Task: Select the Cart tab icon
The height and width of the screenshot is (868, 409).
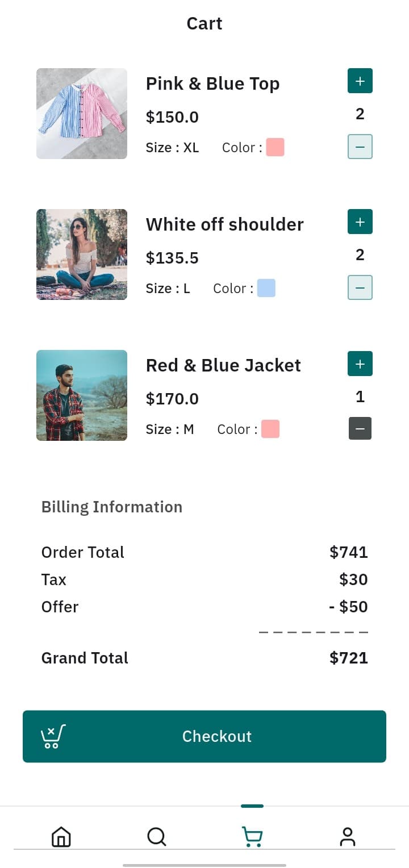Action: click(252, 836)
